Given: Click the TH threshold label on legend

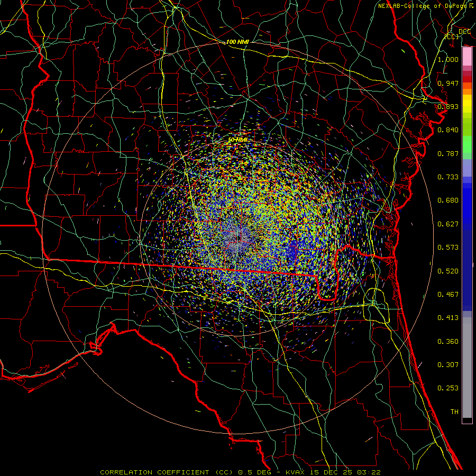Looking at the screenshot, I should pyautogui.click(x=454, y=412).
